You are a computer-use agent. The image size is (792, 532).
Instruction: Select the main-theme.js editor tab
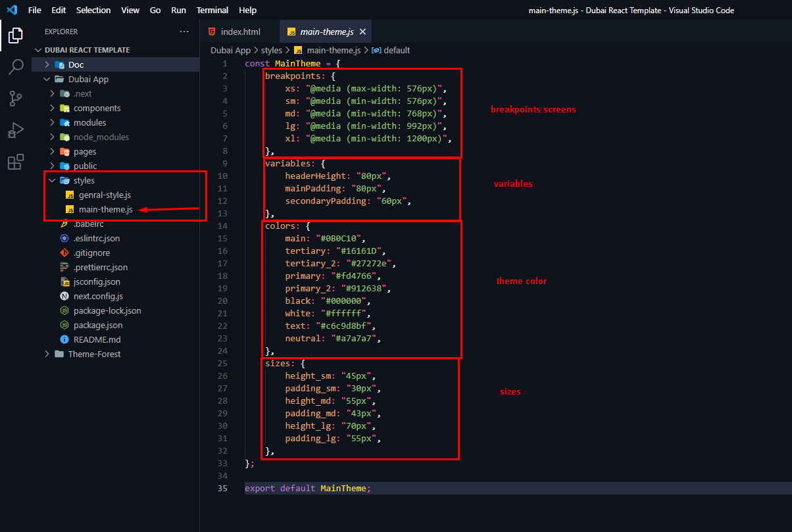[326, 32]
